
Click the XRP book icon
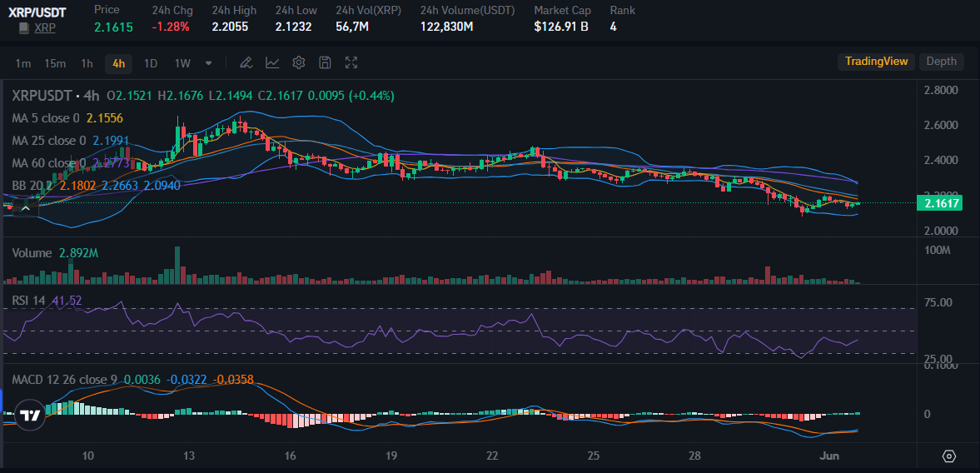24,28
